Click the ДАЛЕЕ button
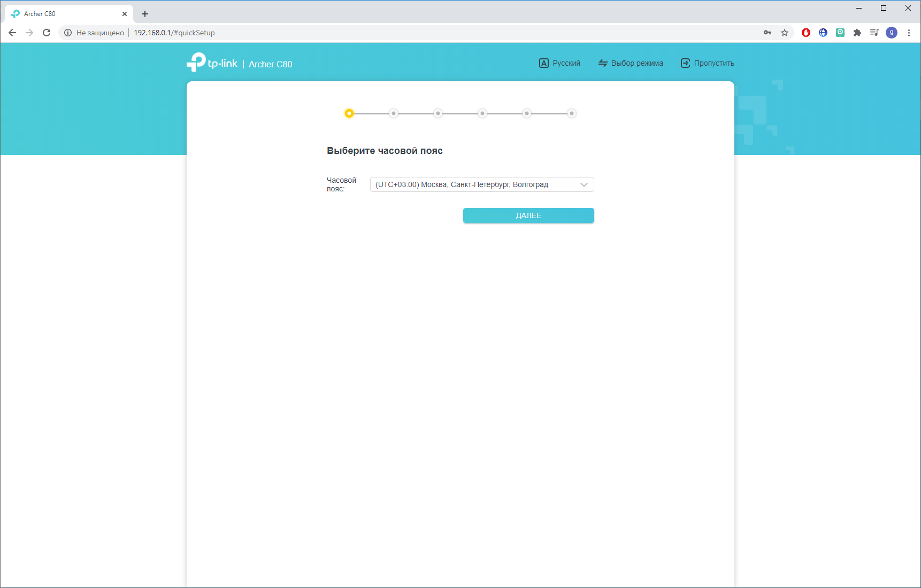This screenshot has height=588, width=921. (528, 215)
